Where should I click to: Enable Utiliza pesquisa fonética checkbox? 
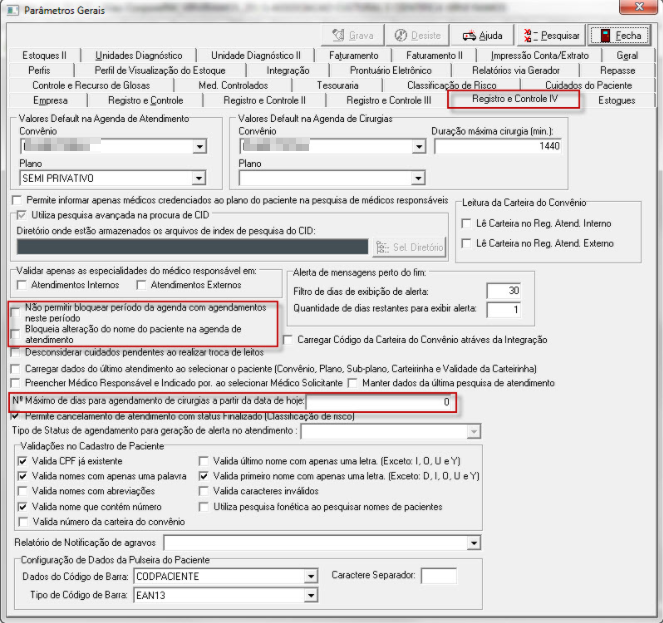204,507
